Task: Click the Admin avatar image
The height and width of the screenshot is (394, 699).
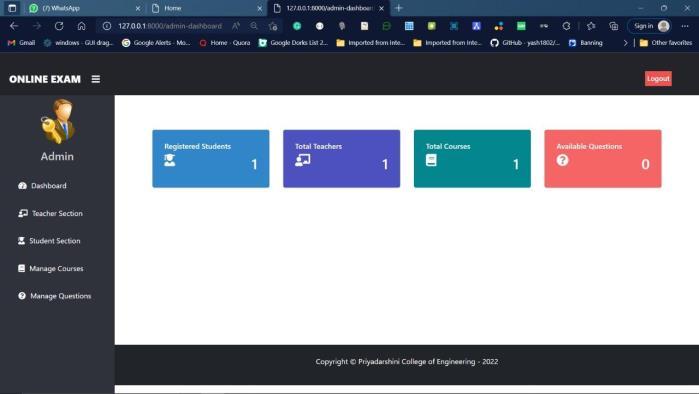Action: pyautogui.click(x=58, y=122)
